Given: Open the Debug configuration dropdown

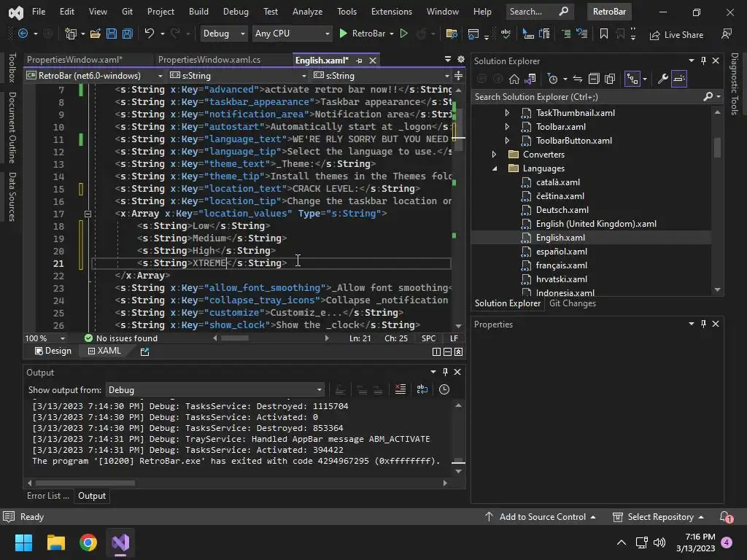Looking at the screenshot, I should click(x=223, y=34).
